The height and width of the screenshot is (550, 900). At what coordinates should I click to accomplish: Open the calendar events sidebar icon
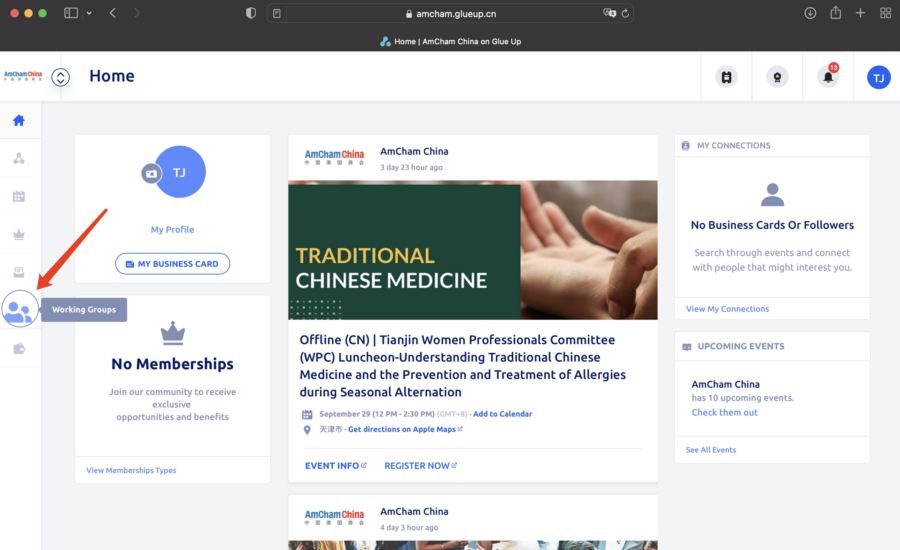pyautogui.click(x=19, y=196)
